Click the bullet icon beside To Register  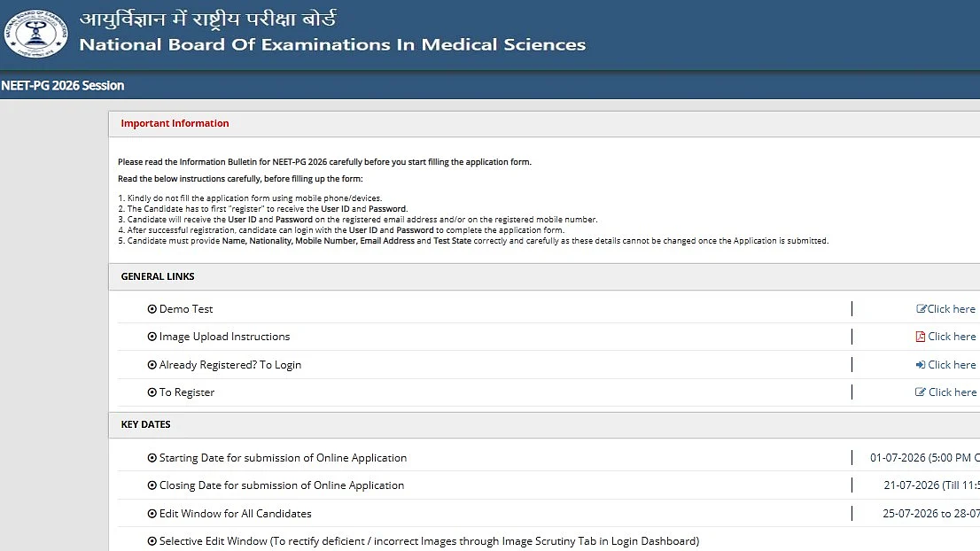(152, 392)
